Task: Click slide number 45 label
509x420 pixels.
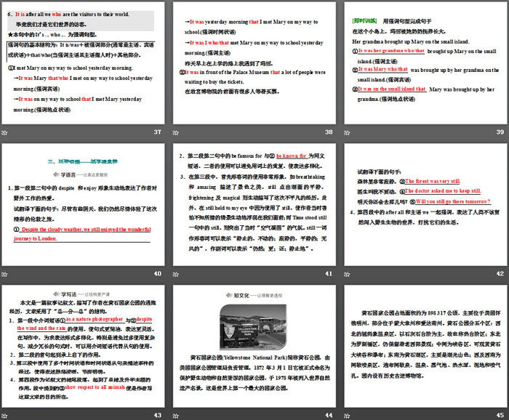Action: coord(500,415)
